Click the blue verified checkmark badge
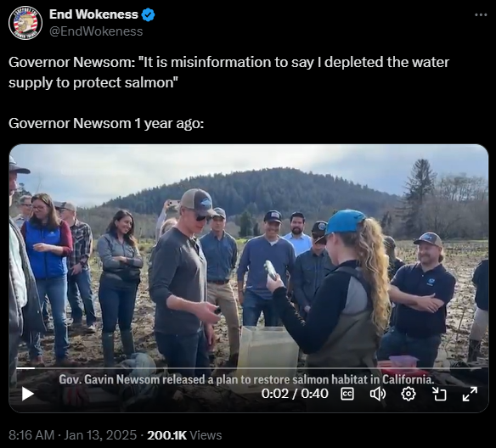This screenshot has width=496, height=448. click(148, 15)
